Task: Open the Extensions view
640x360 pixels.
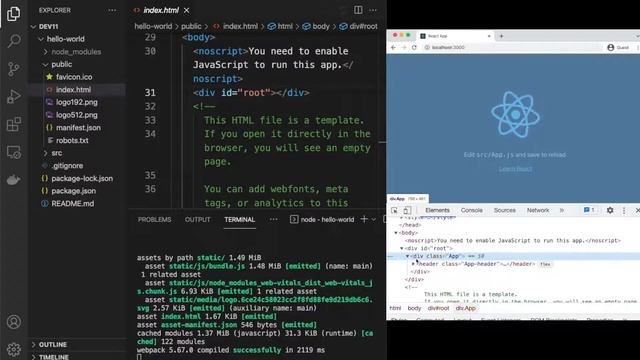Action: [x=13, y=124]
